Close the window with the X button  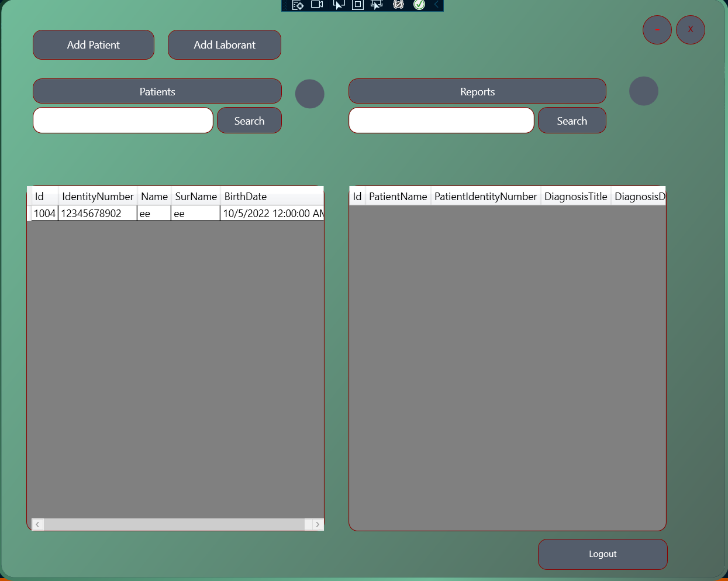coord(691,30)
